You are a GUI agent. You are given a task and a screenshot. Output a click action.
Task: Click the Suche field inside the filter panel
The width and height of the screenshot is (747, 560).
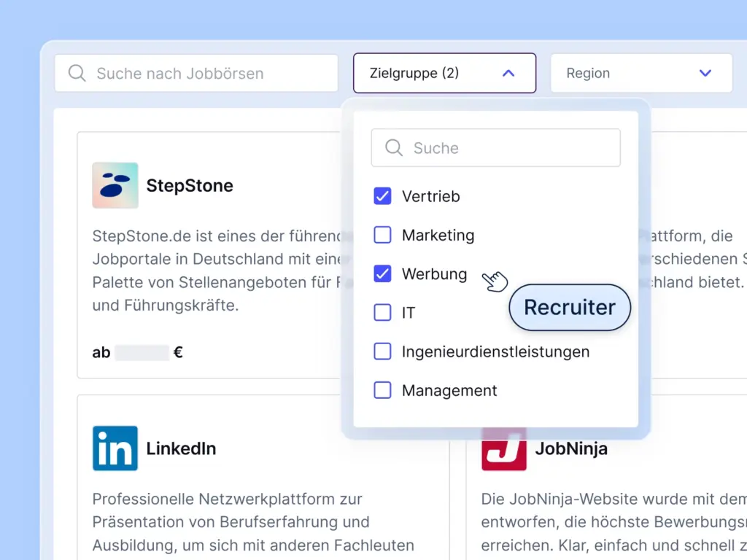pyautogui.click(x=496, y=147)
